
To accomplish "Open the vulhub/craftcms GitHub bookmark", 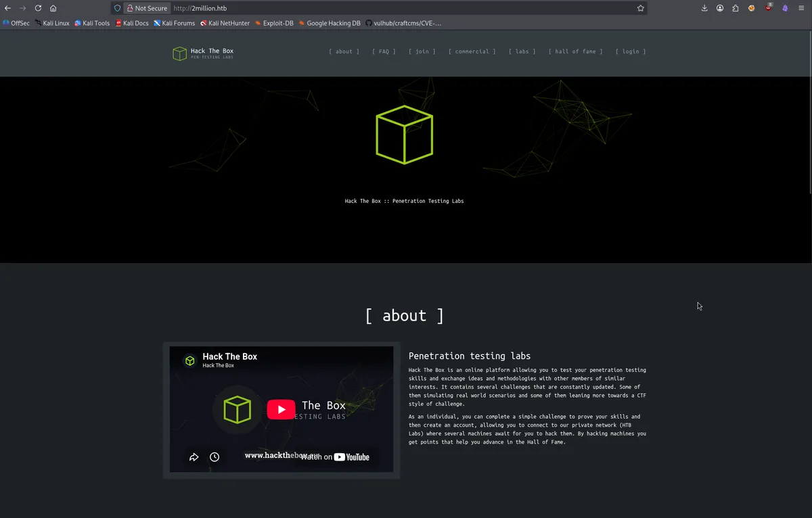I will (403, 23).
